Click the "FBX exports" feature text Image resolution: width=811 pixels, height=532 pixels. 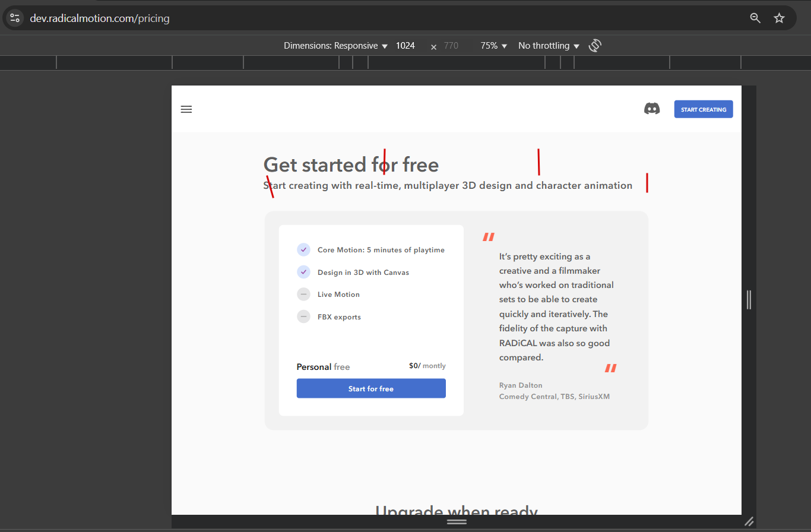pos(339,317)
